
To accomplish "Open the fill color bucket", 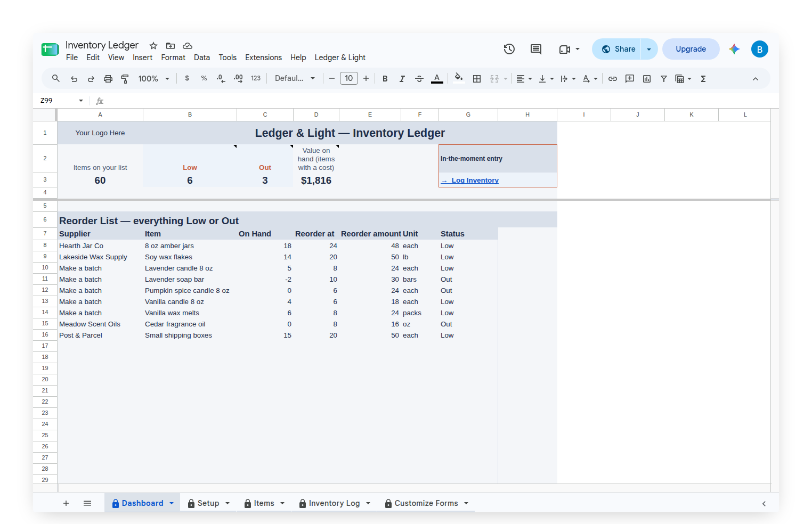I will pyautogui.click(x=458, y=78).
